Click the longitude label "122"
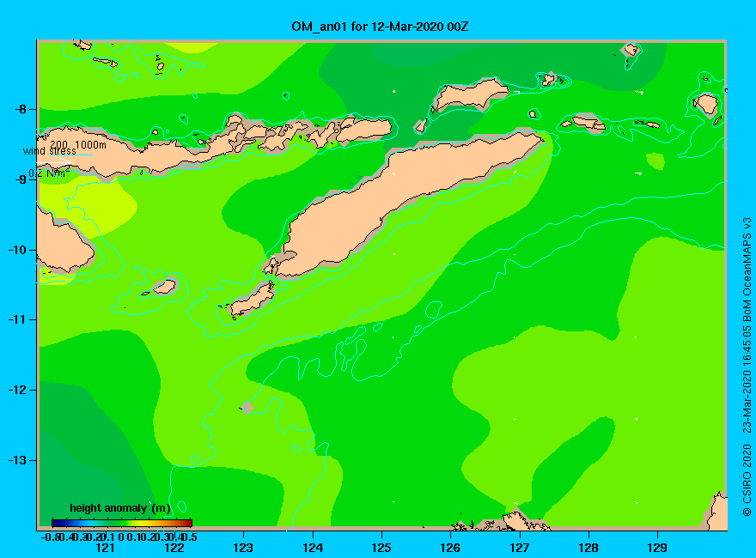Viewport: 756px width, 558px height. tap(174, 548)
